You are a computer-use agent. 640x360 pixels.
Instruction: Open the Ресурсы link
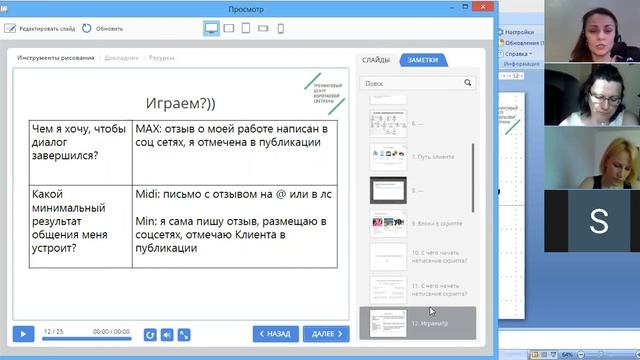[161, 58]
